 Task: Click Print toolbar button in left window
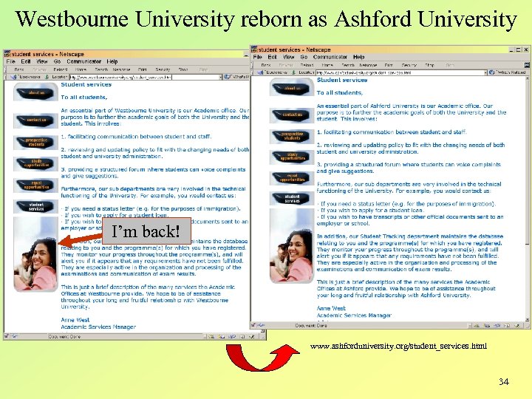(142, 69)
